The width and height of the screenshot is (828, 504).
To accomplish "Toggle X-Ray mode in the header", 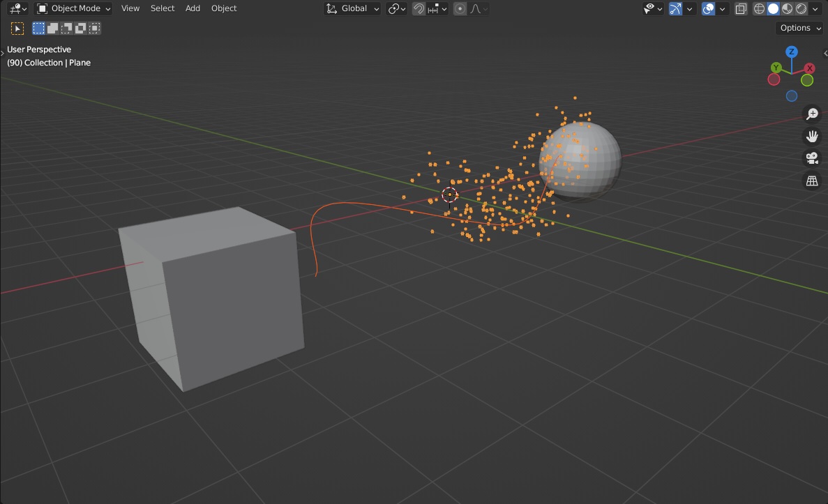I will click(741, 8).
